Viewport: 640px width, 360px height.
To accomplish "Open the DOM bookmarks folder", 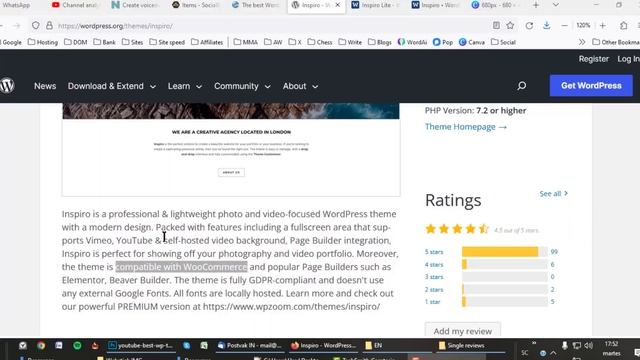I will (x=76, y=42).
